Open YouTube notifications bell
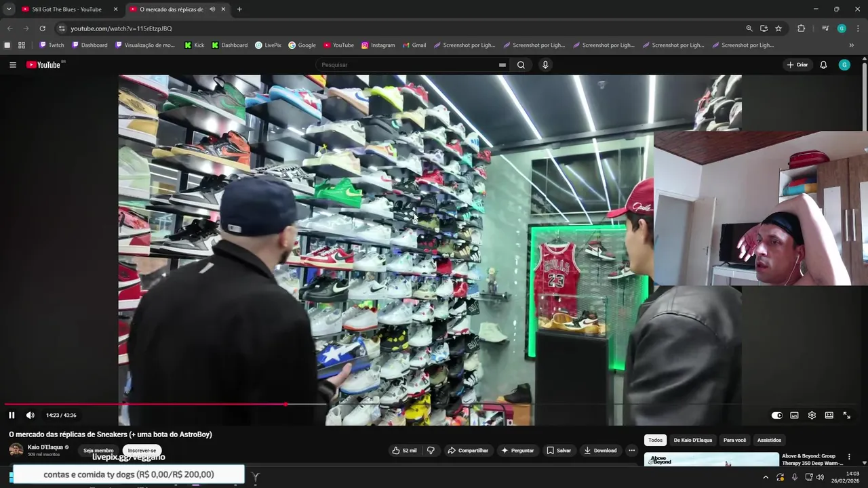The image size is (868, 488). 823,65
